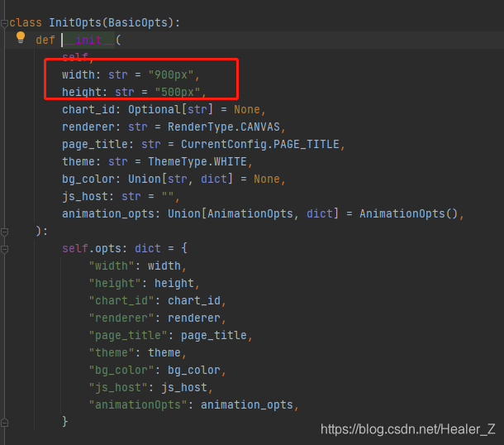This screenshot has width=504, height=445.
Task: Click bg_color parameter name
Action: pyautogui.click(x=88, y=179)
